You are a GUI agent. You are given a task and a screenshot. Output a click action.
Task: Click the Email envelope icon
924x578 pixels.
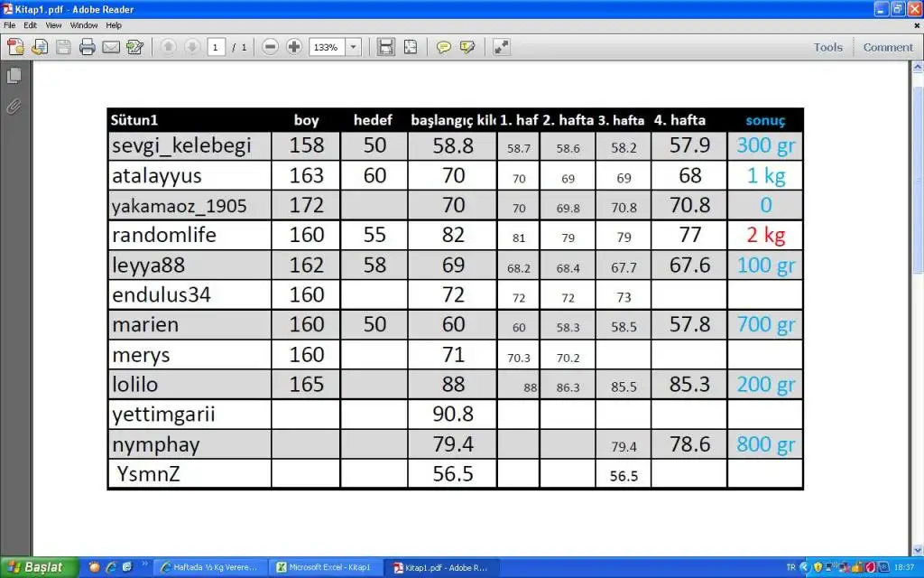click(x=111, y=47)
